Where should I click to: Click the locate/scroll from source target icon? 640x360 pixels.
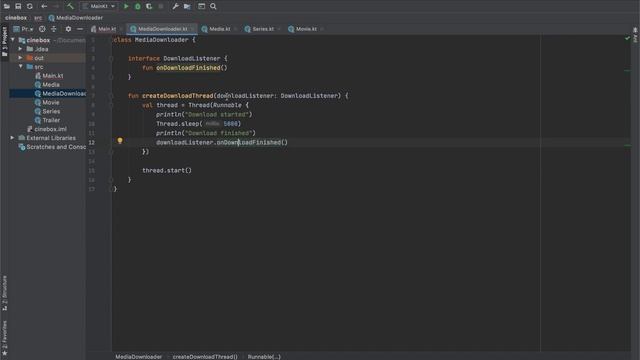[42, 29]
